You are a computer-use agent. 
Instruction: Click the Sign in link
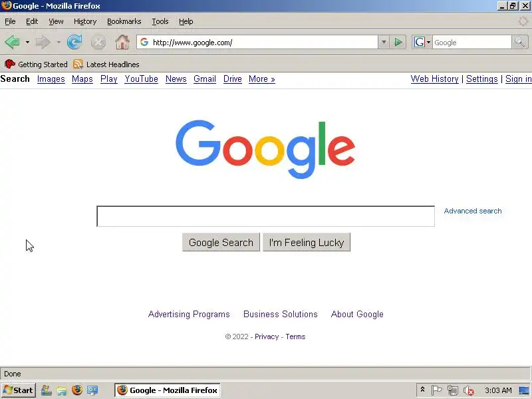[519, 78]
